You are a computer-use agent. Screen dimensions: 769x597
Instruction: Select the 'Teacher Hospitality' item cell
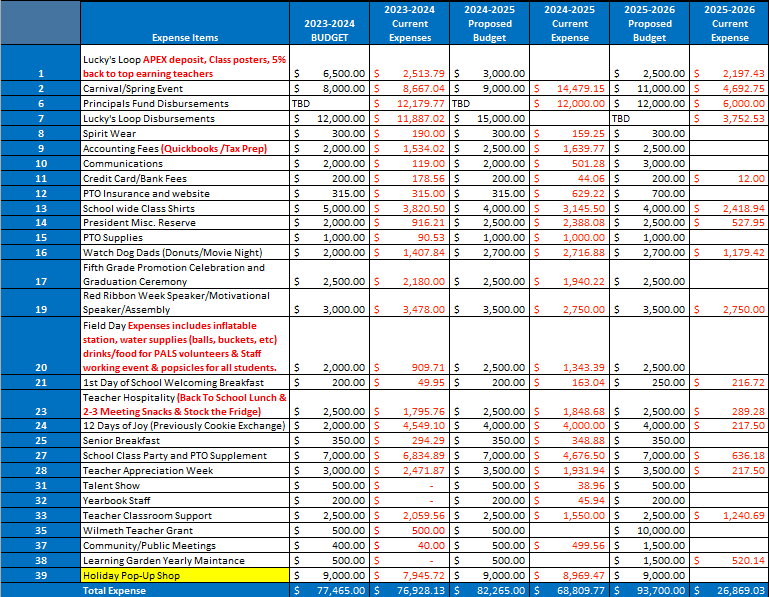coord(185,404)
